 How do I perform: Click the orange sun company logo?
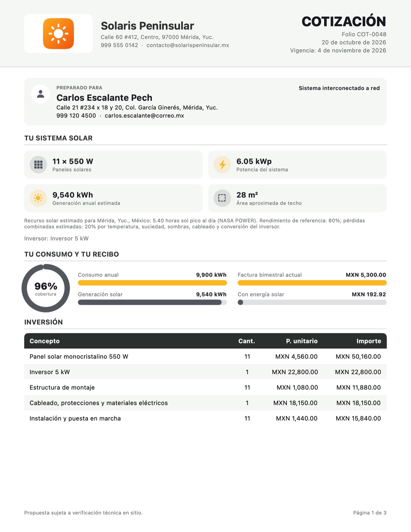click(x=58, y=34)
